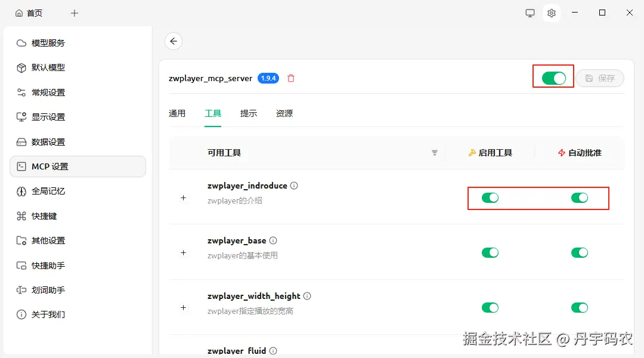The width and height of the screenshot is (644, 358).
Task: Open 默认模型 settings
Action: pyautogui.click(x=48, y=68)
